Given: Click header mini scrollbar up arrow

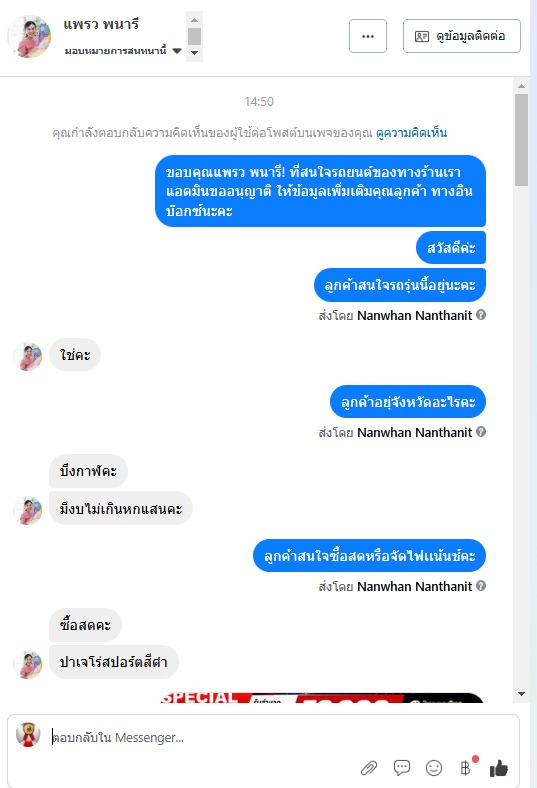Looking at the screenshot, I should pos(194,20).
